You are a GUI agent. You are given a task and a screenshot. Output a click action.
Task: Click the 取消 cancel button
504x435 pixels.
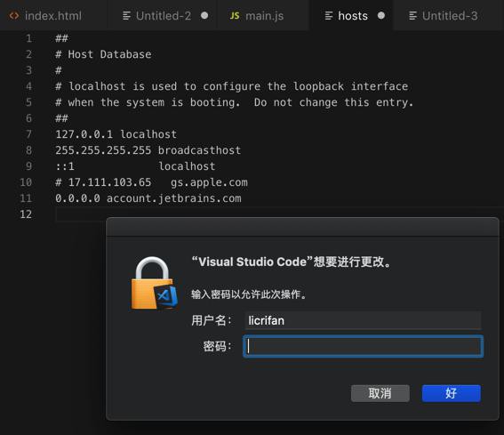click(380, 393)
